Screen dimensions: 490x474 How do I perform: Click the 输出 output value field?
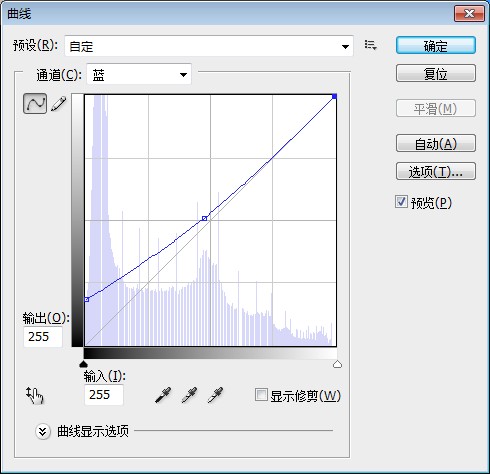(x=43, y=337)
